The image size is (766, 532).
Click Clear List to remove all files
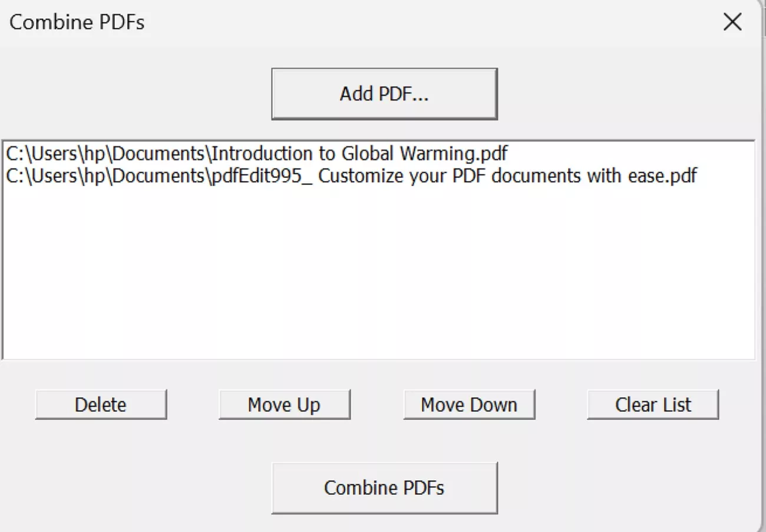(652, 404)
